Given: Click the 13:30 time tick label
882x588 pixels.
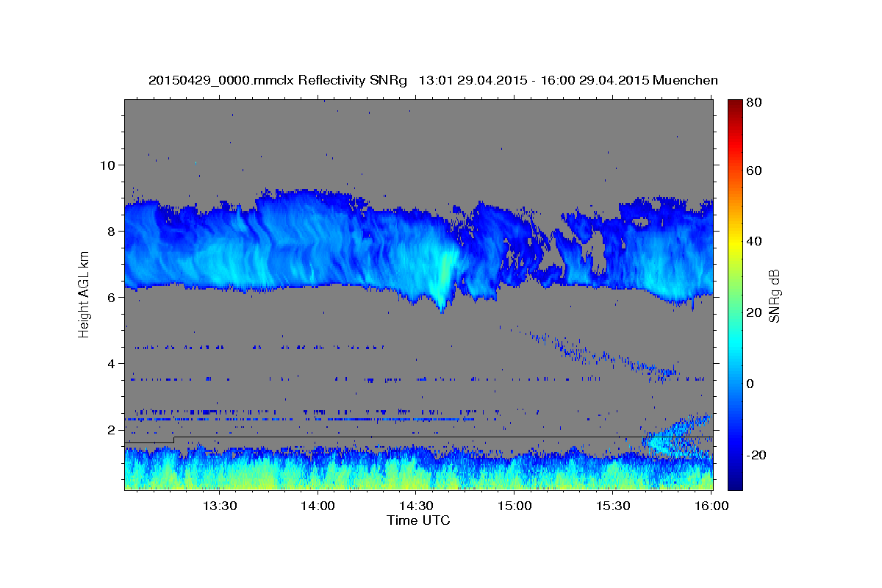Looking at the screenshot, I should pos(219,506).
